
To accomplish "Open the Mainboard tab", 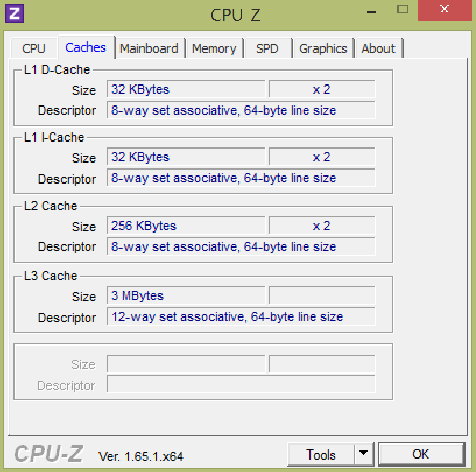I will [149, 49].
